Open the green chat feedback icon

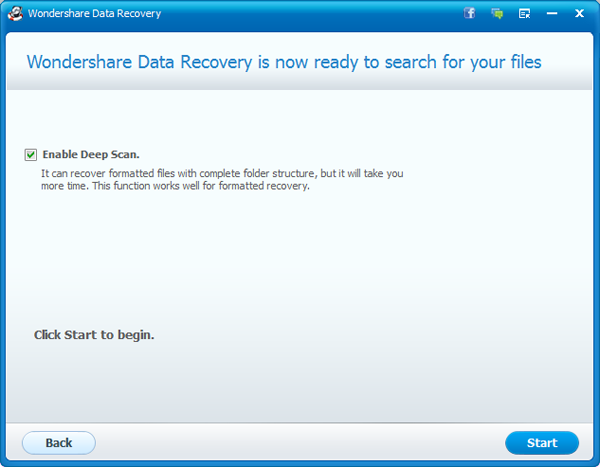tap(497, 14)
